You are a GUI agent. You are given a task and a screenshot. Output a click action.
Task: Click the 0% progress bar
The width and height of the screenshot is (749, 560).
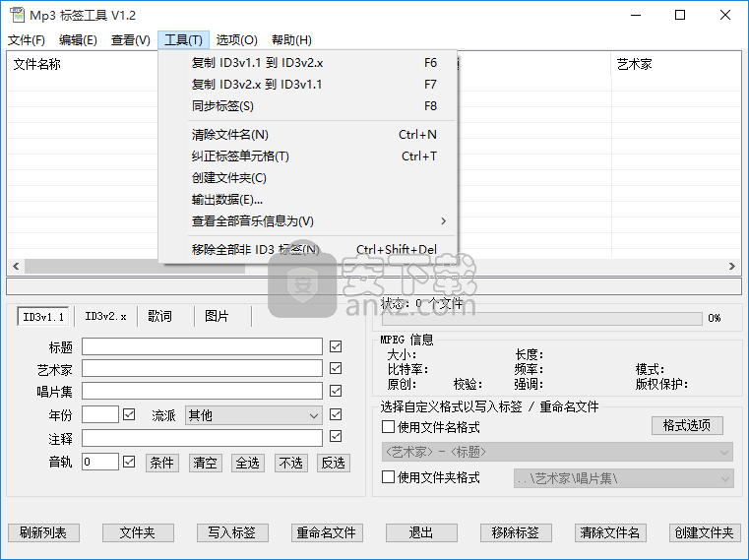click(x=541, y=318)
